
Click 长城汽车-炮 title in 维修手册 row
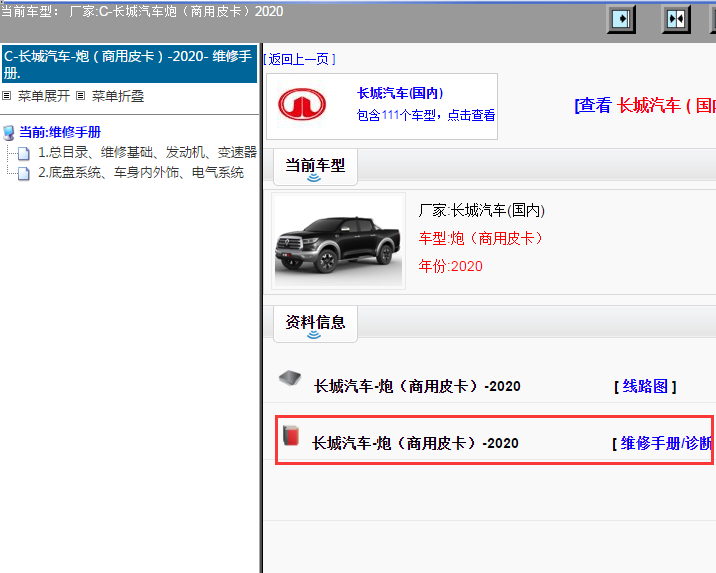[x=416, y=443]
